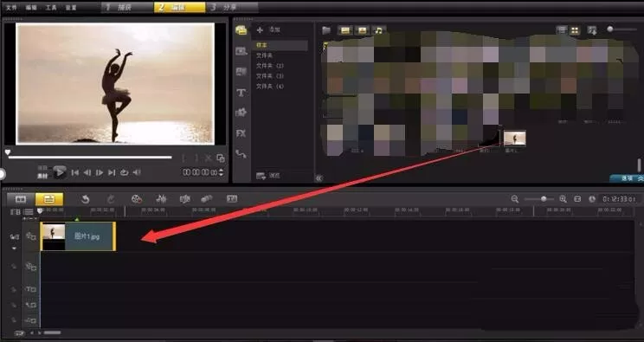Open the Path library icon
This screenshot has width=644, height=342.
(x=241, y=154)
